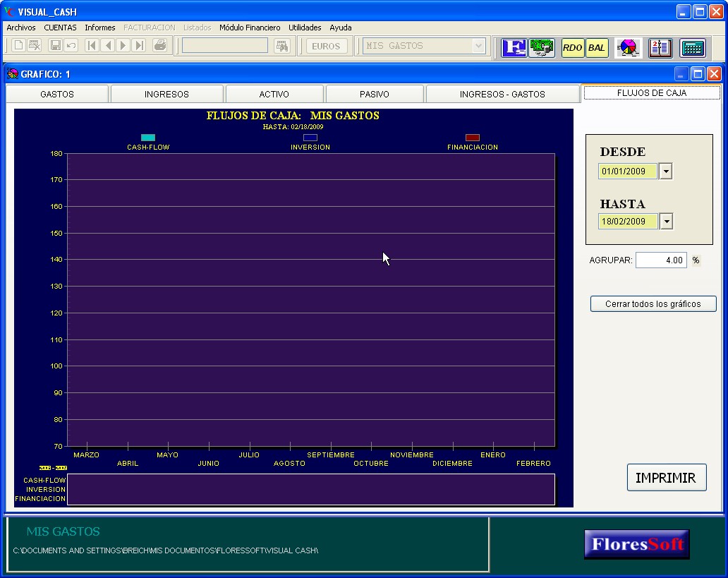Click Cerrar todos los gráficos button

(x=653, y=304)
